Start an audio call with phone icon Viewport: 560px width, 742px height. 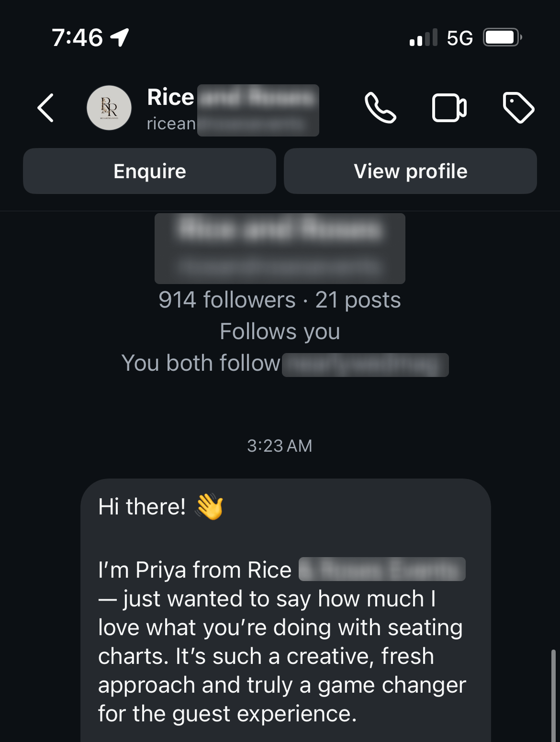[x=380, y=108]
